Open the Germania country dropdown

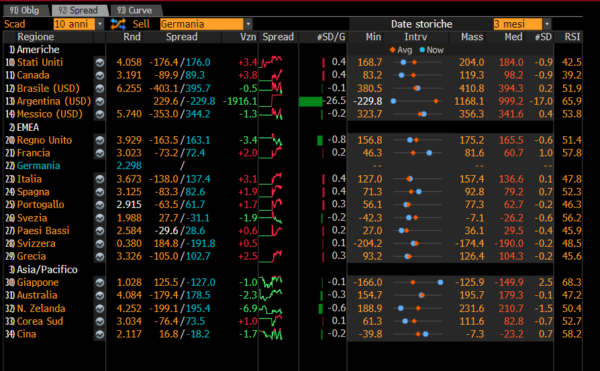(x=206, y=24)
